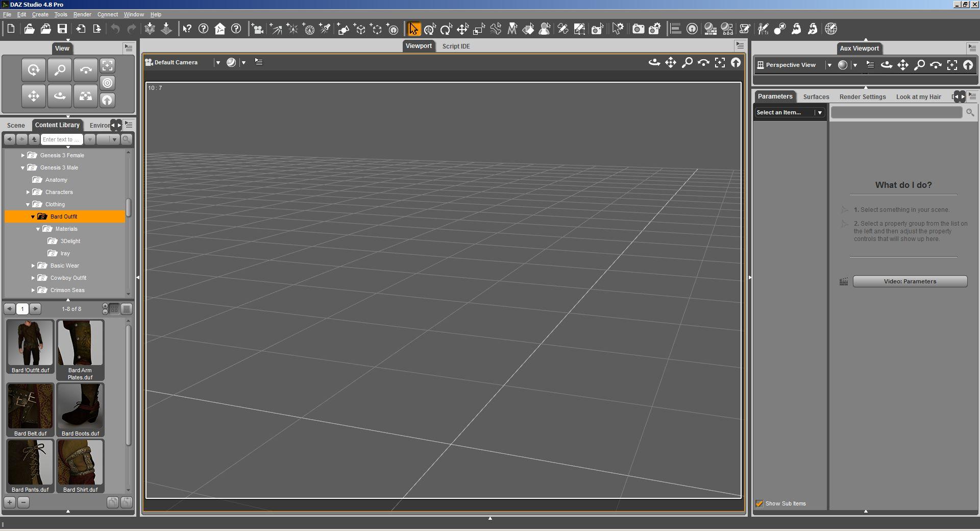Click Content Library search text field
The height and width of the screenshot is (531, 980).
[61, 139]
